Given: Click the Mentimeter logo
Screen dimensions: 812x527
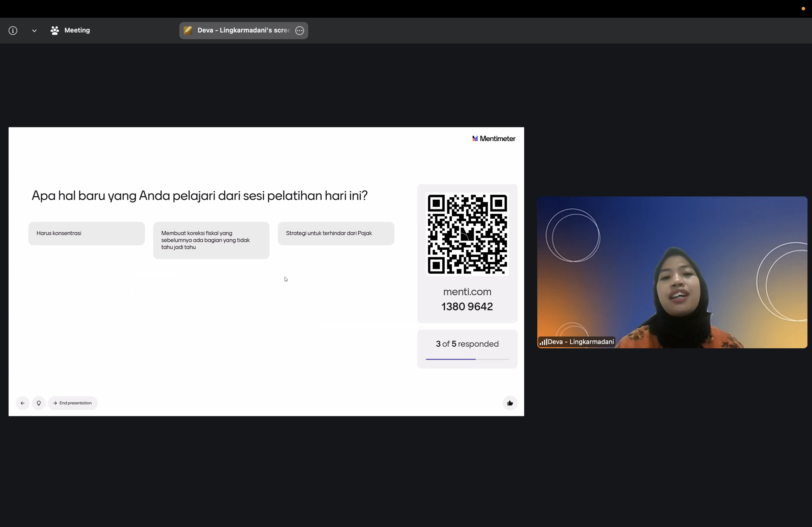Looking at the screenshot, I should coord(494,139).
